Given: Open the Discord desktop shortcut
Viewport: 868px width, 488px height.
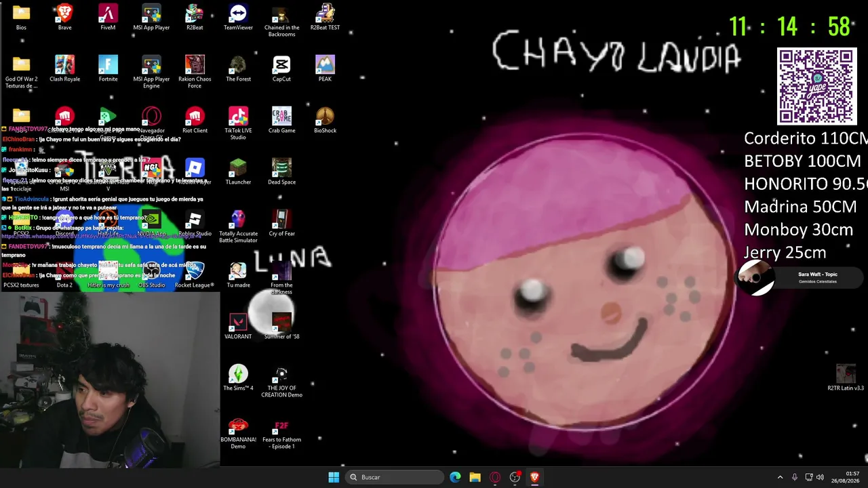Looking at the screenshot, I should [x=64, y=223].
